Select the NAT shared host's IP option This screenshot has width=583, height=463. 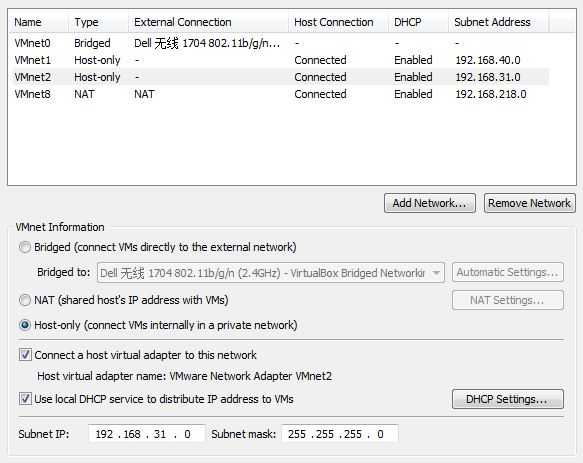click(25, 300)
